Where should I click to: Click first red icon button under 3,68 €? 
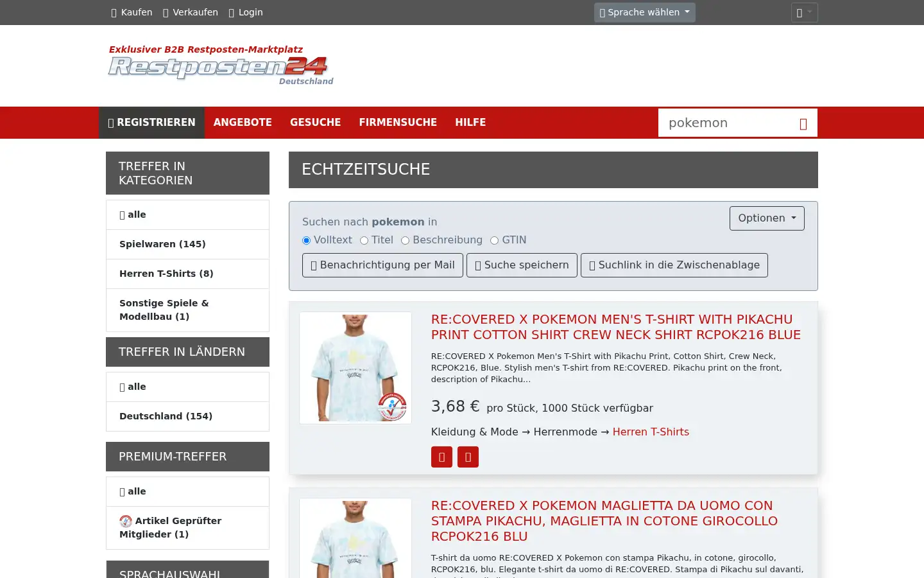coord(441,457)
